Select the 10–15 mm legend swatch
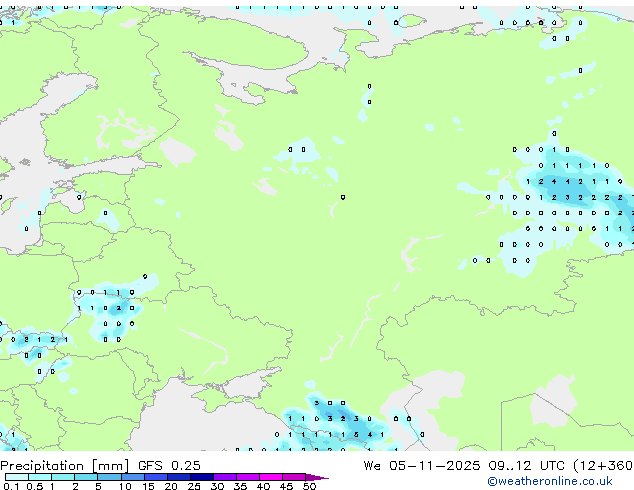The image size is (634, 490). pos(133,477)
